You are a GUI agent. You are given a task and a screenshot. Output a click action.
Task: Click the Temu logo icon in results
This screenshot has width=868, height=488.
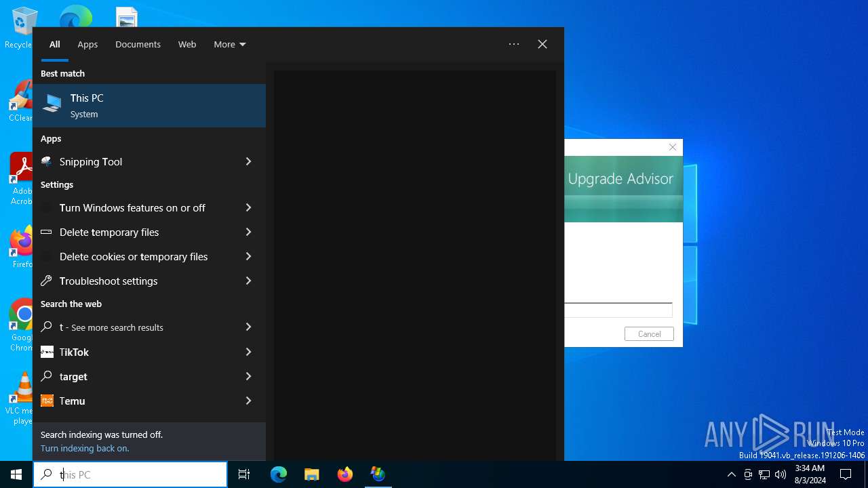47,401
